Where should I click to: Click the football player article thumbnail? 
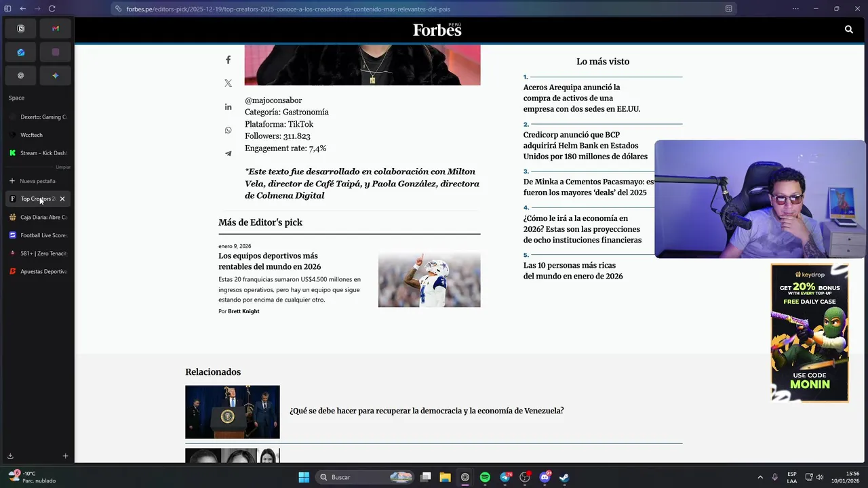click(429, 280)
